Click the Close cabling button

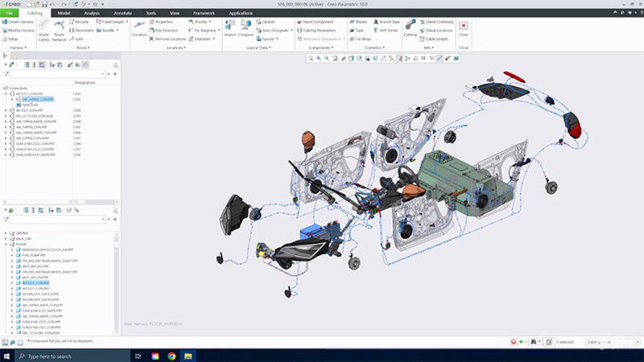[464, 29]
